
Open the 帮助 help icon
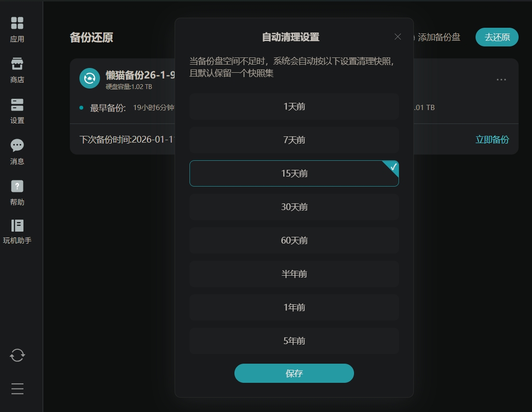pyautogui.click(x=17, y=186)
